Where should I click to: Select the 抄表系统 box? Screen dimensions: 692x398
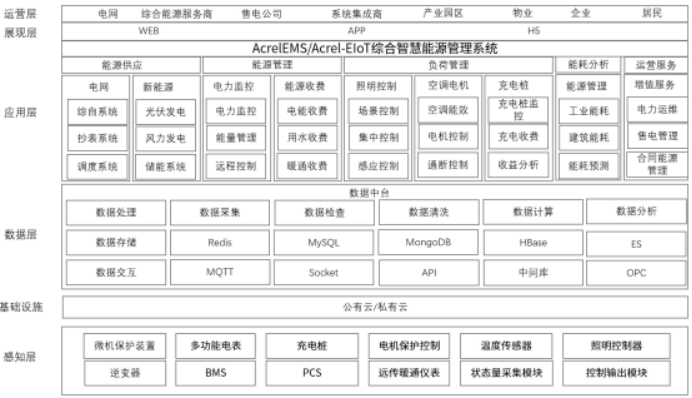click(x=98, y=139)
